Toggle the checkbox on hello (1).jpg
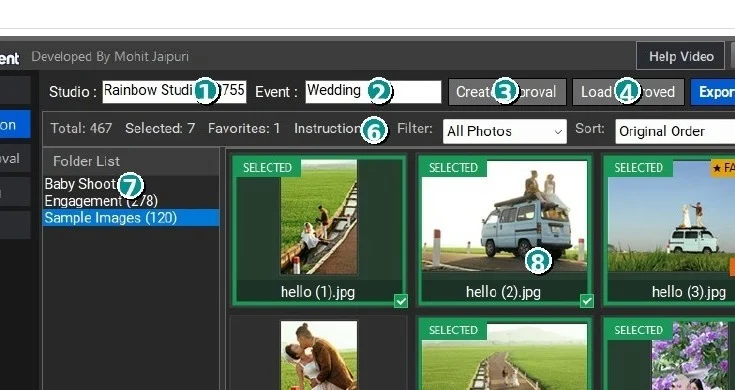The height and width of the screenshot is (390, 735). tap(401, 301)
